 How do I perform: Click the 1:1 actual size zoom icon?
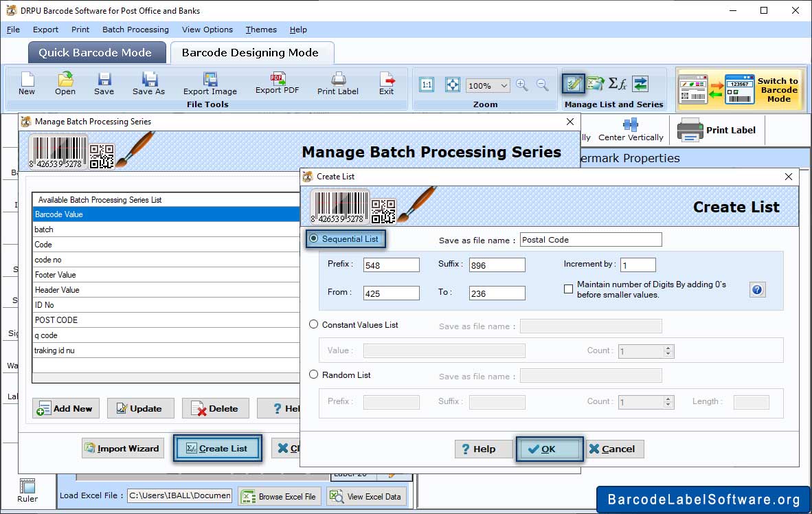coord(427,85)
